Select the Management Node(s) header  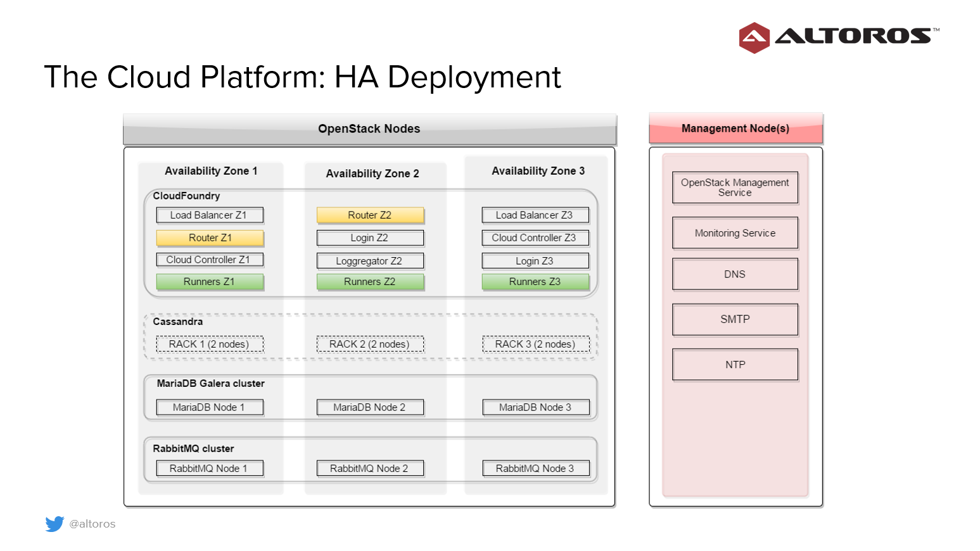tap(735, 128)
